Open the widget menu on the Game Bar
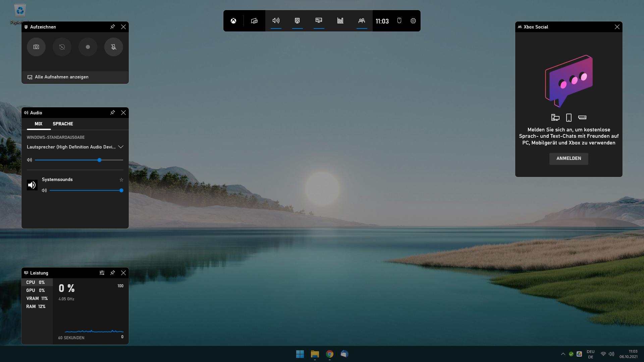644x362 pixels. click(254, 21)
